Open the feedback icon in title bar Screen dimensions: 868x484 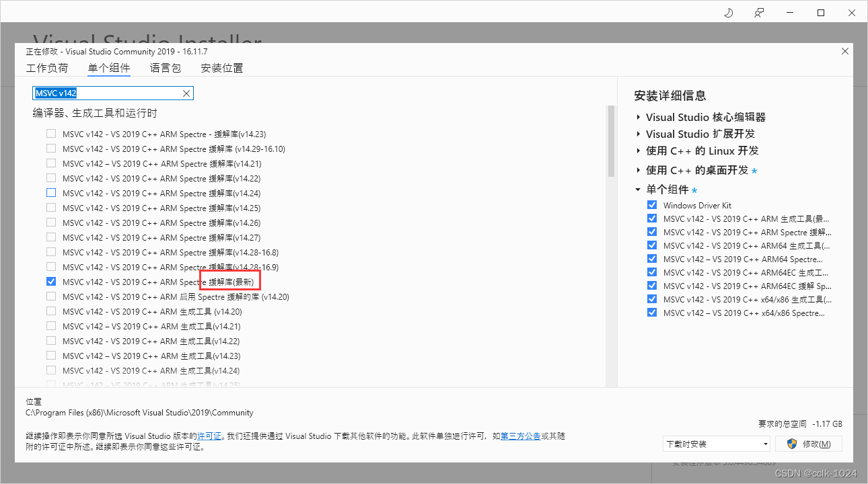point(759,13)
